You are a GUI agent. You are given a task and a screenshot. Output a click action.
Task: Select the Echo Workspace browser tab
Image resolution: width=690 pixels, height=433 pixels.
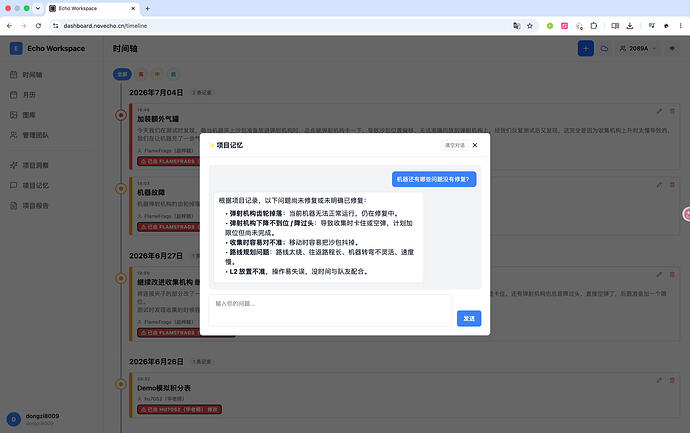(x=92, y=8)
